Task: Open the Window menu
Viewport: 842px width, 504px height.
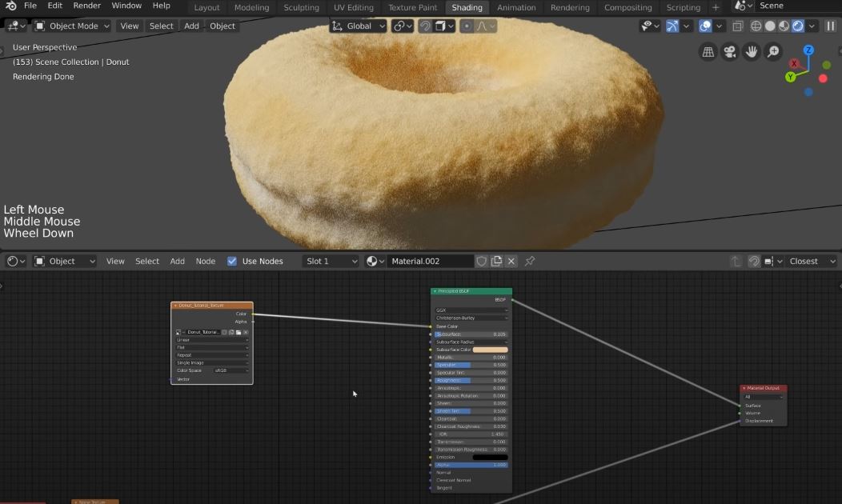Action: (126, 6)
